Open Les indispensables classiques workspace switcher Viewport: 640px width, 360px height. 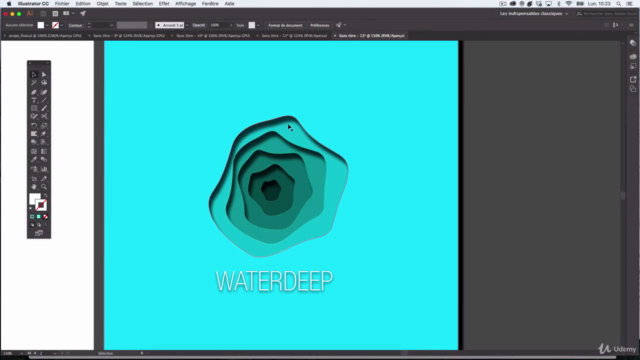coord(534,13)
